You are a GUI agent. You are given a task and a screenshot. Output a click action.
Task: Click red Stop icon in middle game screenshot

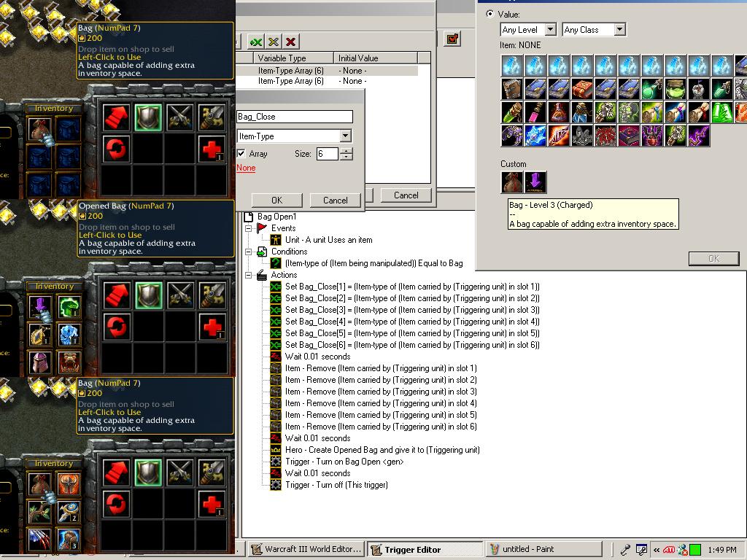(116, 327)
